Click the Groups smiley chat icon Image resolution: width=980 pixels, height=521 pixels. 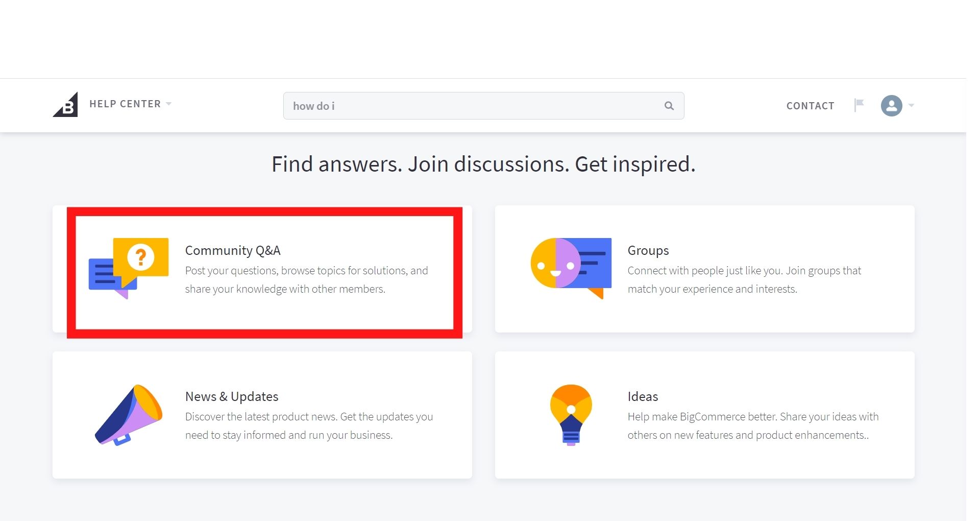pyautogui.click(x=571, y=268)
